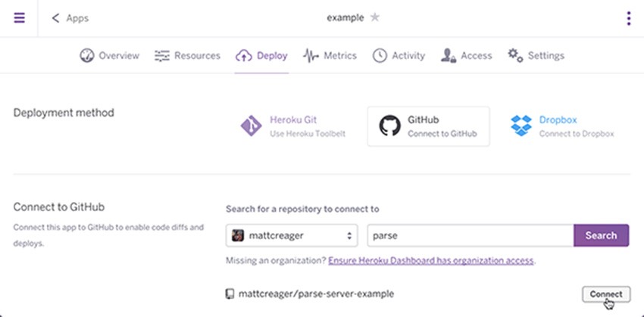View the Metrics tab
Screen dimensions: 644x317
(330, 55)
